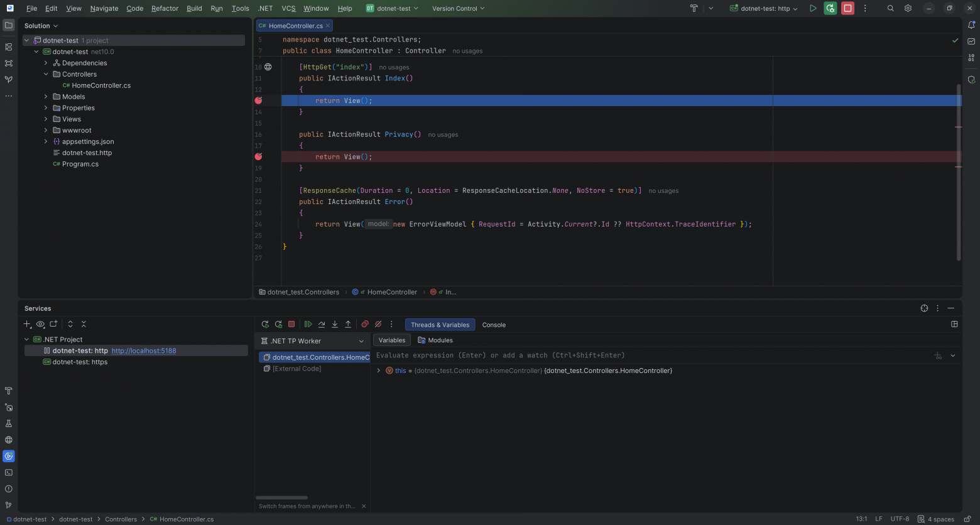Toggle the Services tool window button
Image resolution: width=980 pixels, height=525 pixels.
click(x=9, y=456)
